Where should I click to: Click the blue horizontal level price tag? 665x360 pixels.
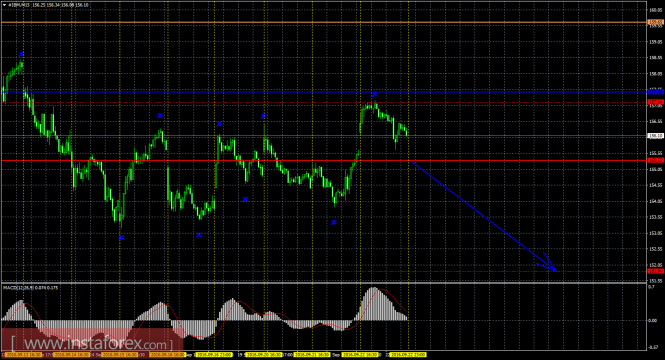[656, 92]
